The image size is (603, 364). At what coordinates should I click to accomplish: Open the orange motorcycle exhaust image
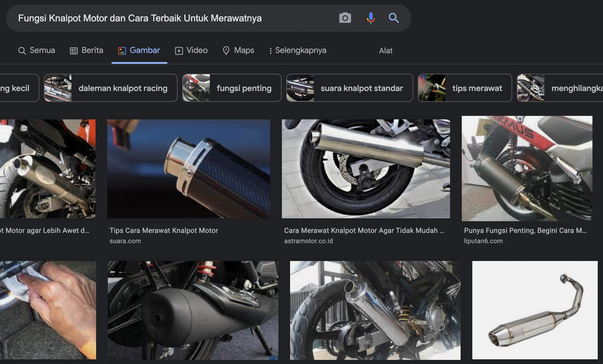(48, 169)
